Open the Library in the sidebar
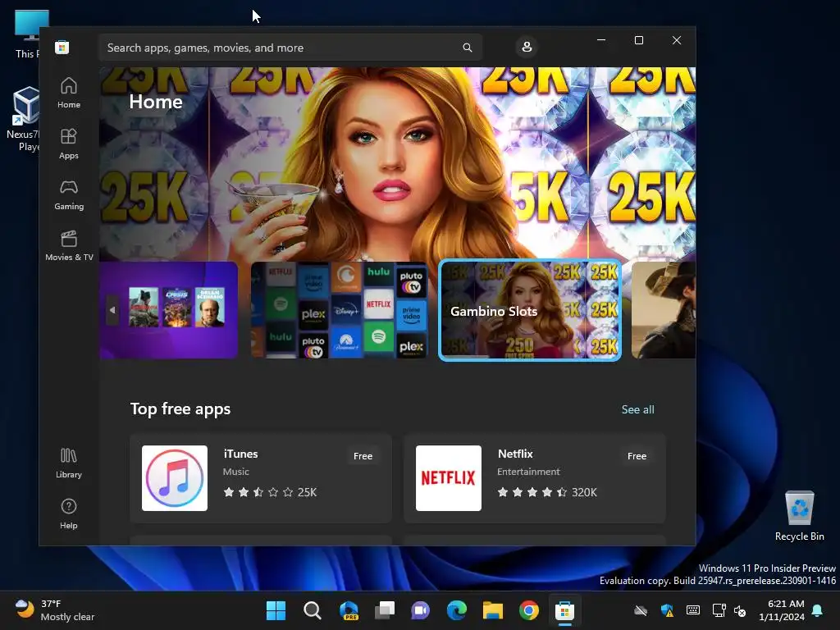Image resolution: width=840 pixels, height=630 pixels. pyautogui.click(x=69, y=463)
